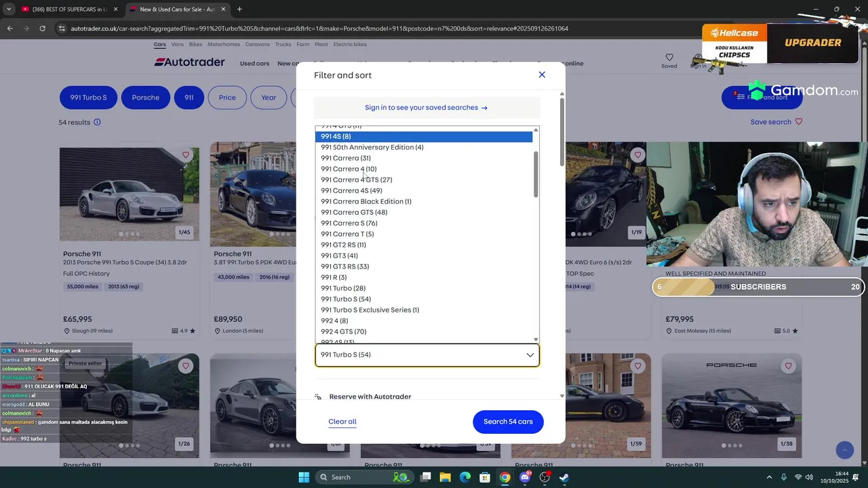
Task: Click the Saved heart icon in header
Action: point(669,58)
